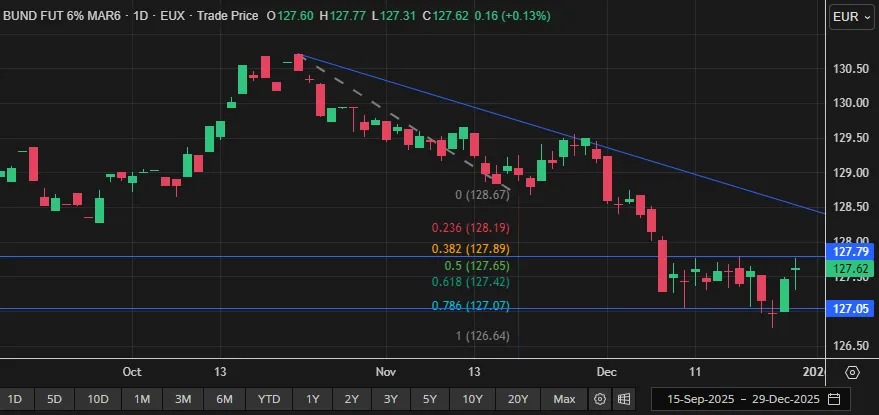
Task: Click the auto-scale target icon on price axis
Action: pyautogui.click(x=852, y=372)
